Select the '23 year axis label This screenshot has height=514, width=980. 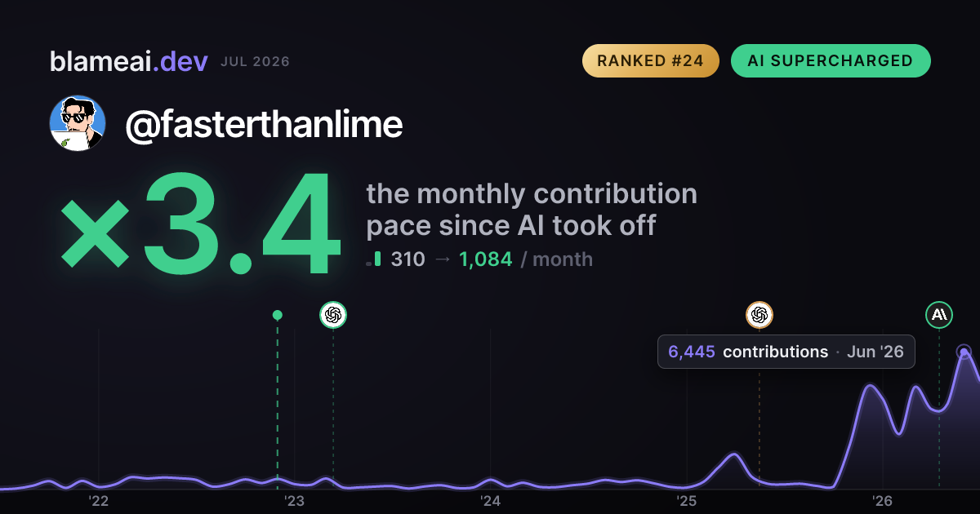294,500
